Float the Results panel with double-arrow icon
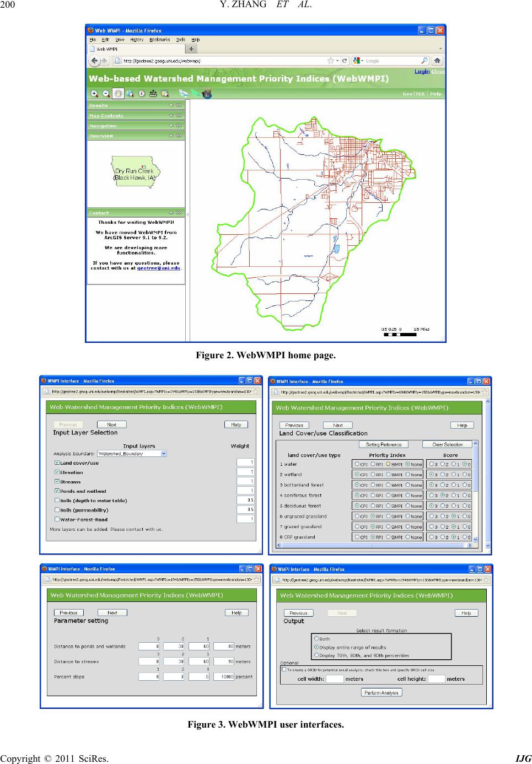This screenshot has height=764, width=532. click(179, 105)
